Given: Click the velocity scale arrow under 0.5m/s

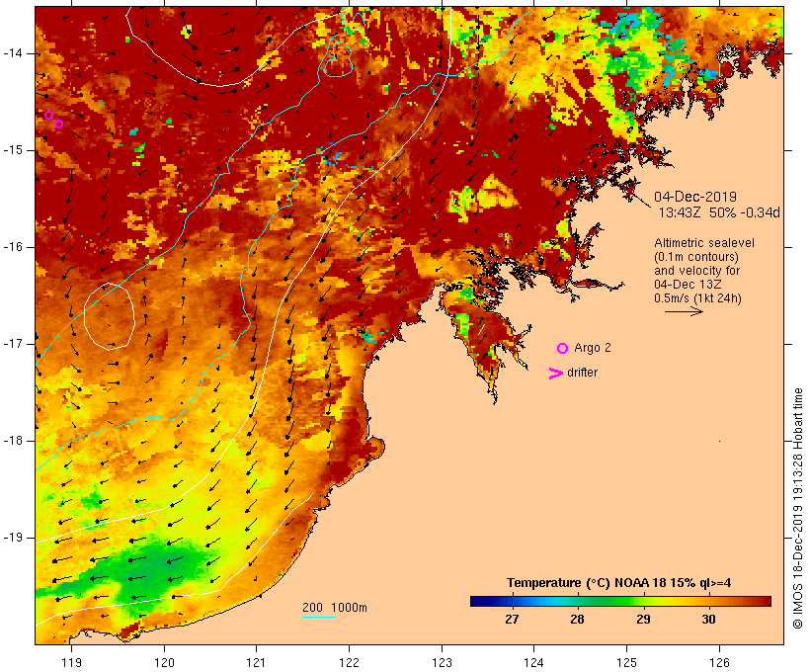Looking at the screenshot, I should pos(684,311).
